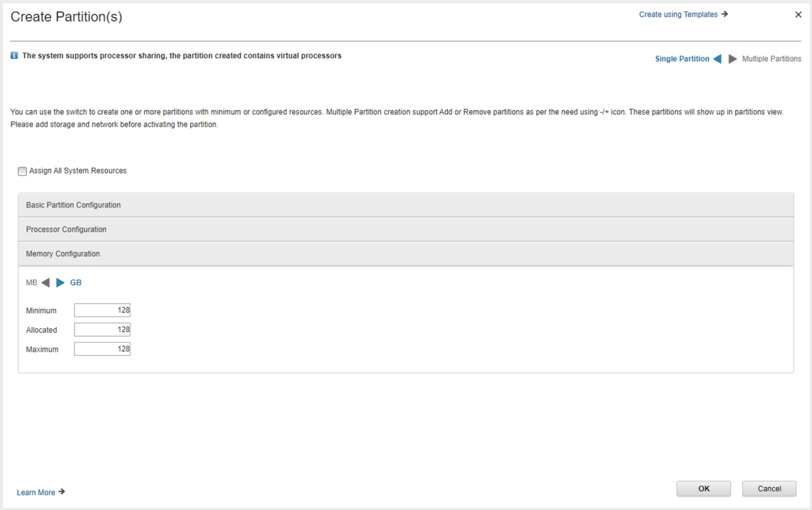Open the Create using Templates link

678,14
